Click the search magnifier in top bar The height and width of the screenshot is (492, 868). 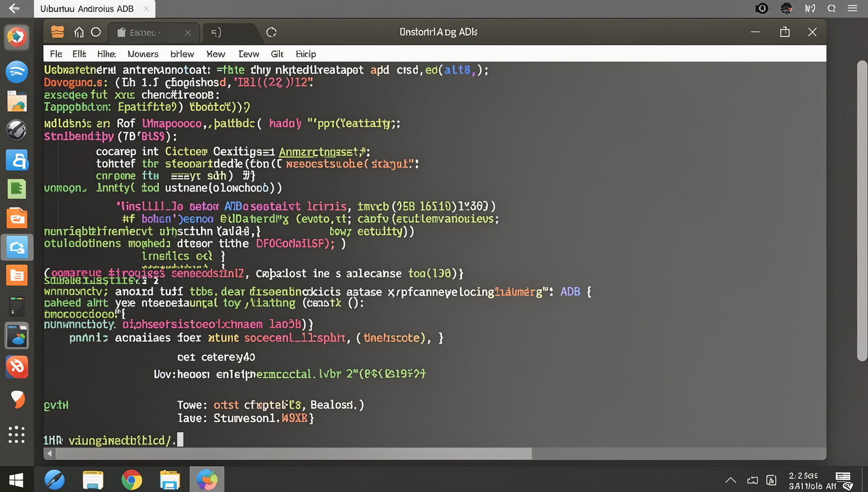coord(832,8)
